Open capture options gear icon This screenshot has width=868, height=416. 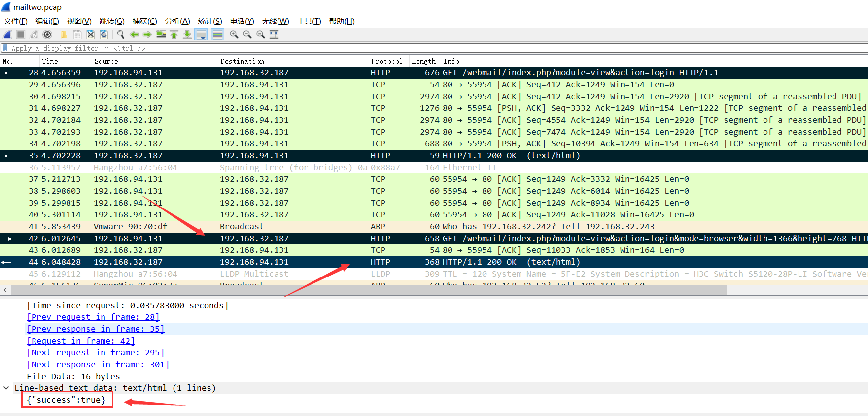click(x=47, y=35)
